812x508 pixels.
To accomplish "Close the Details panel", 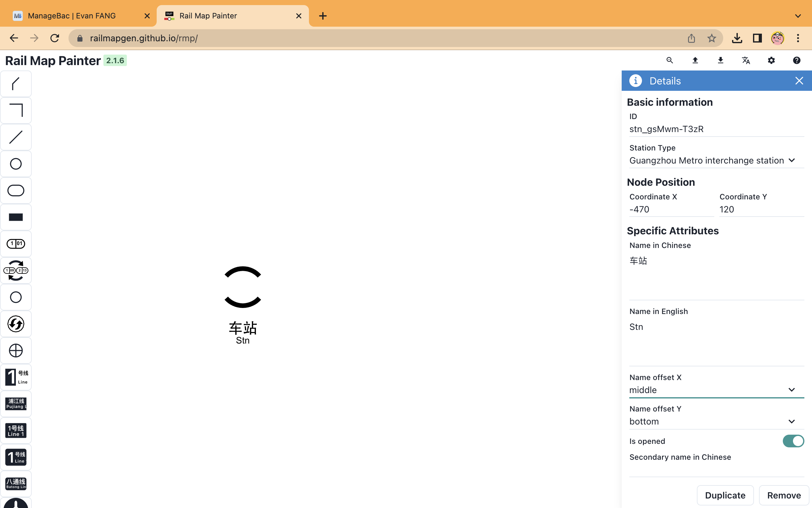I will click(x=799, y=81).
